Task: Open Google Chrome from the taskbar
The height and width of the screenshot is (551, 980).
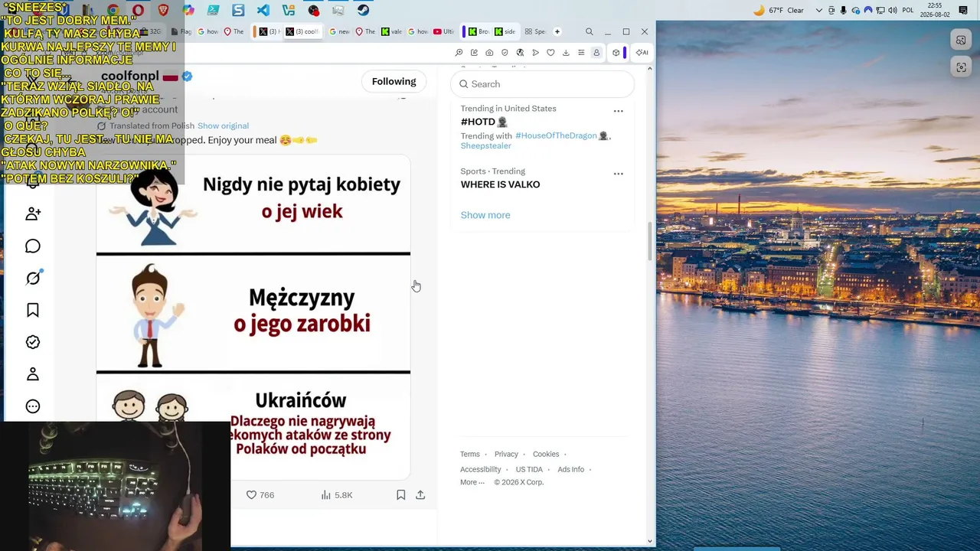Action: 113,11
